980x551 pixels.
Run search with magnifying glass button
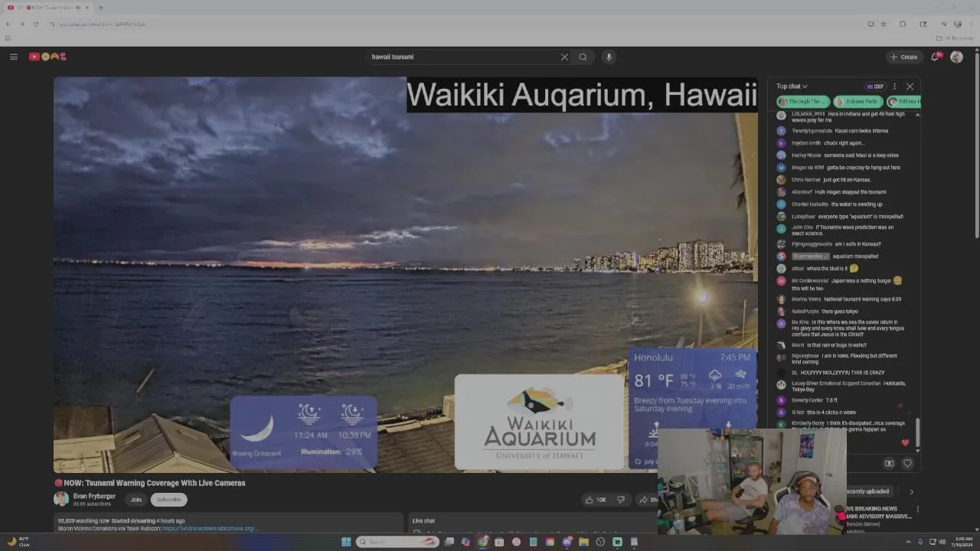tap(583, 57)
